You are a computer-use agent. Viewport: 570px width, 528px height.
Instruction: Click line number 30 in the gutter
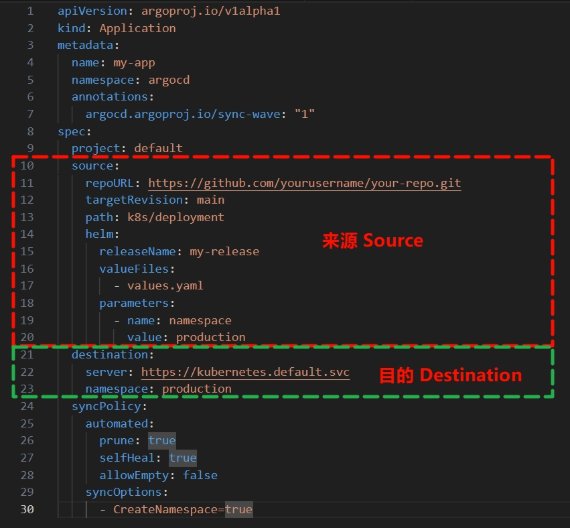(27, 509)
